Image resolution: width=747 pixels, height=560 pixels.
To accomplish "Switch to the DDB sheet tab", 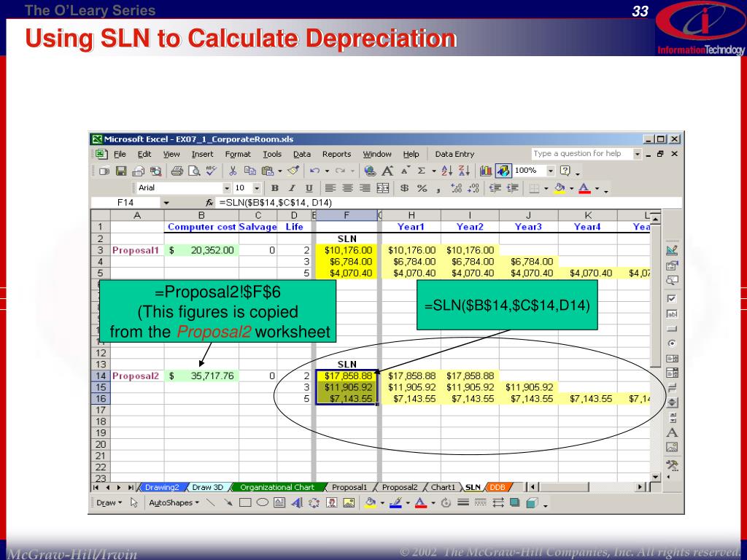I will click(498, 487).
